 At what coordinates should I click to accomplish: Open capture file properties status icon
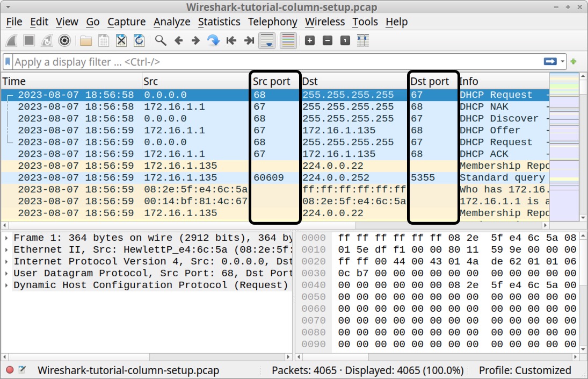click(22, 370)
